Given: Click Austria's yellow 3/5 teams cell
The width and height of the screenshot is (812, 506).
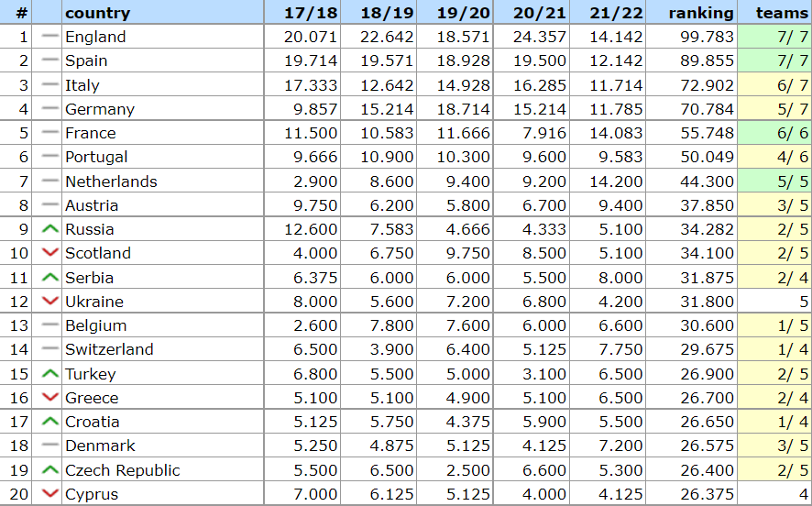Looking at the screenshot, I should point(774,205).
